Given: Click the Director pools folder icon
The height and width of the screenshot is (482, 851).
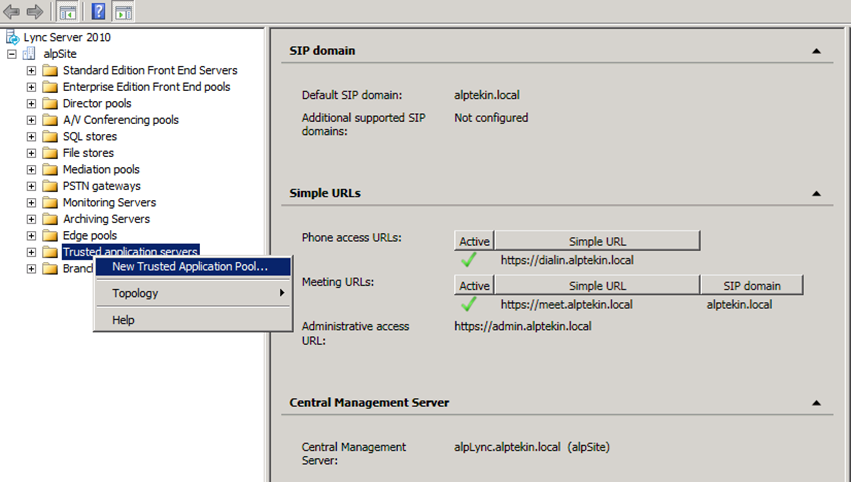Looking at the screenshot, I should click(x=50, y=104).
